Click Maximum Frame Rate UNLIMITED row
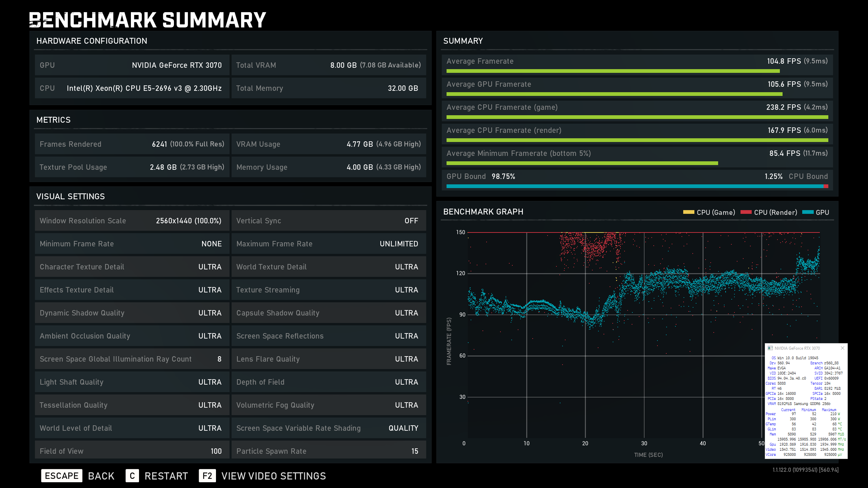The height and width of the screenshot is (488, 868). pyautogui.click(x=329, y=244)
